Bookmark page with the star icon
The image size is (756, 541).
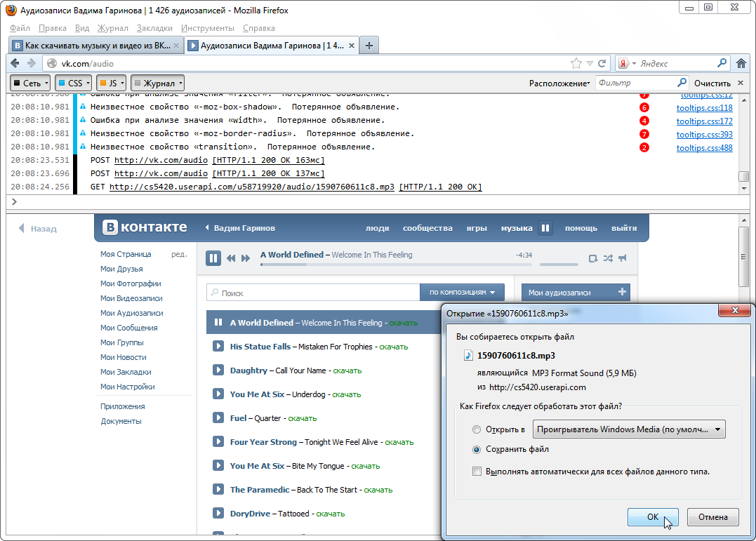pyautogui.click(x=576, y=63)
